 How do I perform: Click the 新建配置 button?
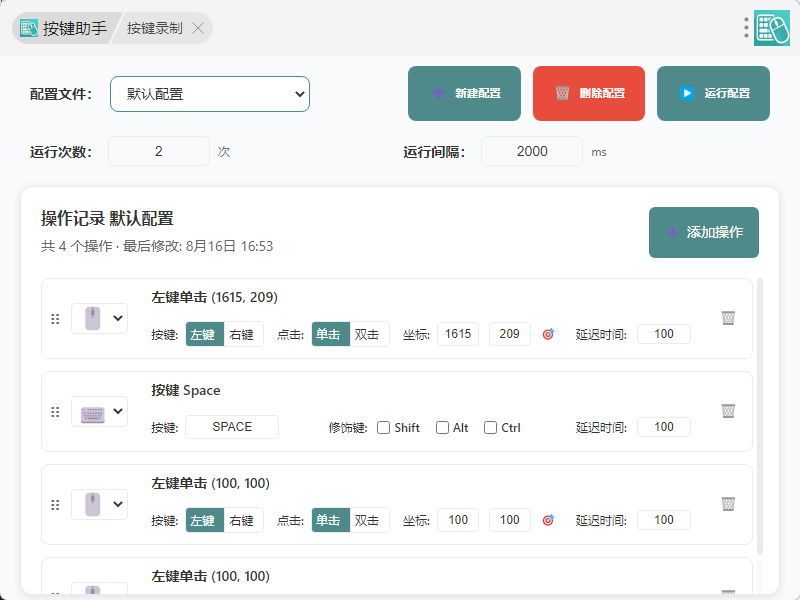[x=464, y=93]
